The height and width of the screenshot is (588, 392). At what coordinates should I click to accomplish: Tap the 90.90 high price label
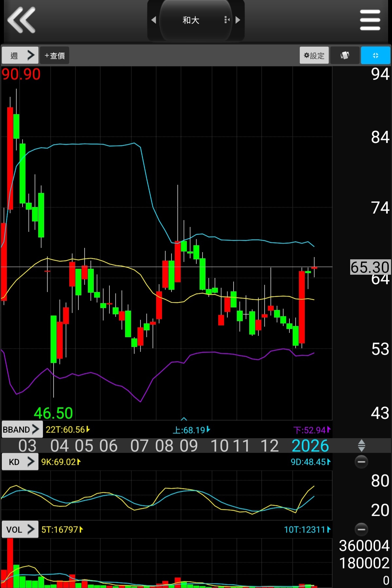(21, 74)
